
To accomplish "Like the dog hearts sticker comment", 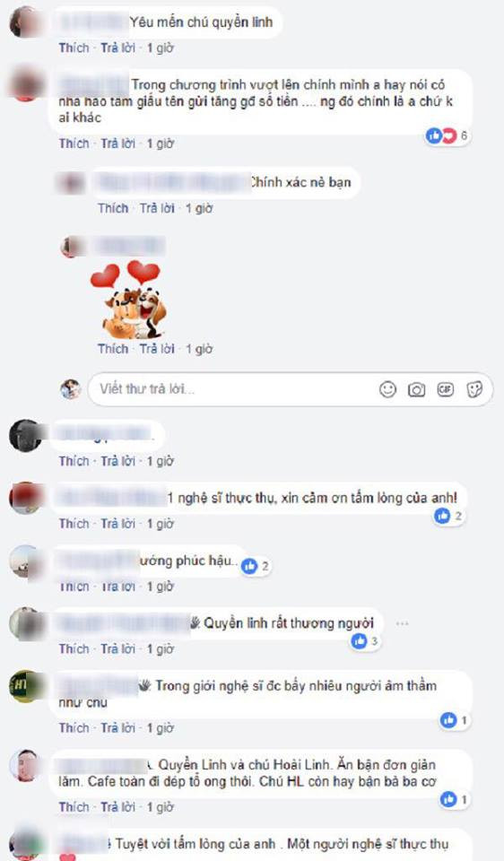I will pyautogui.click(x=113, y=349).
